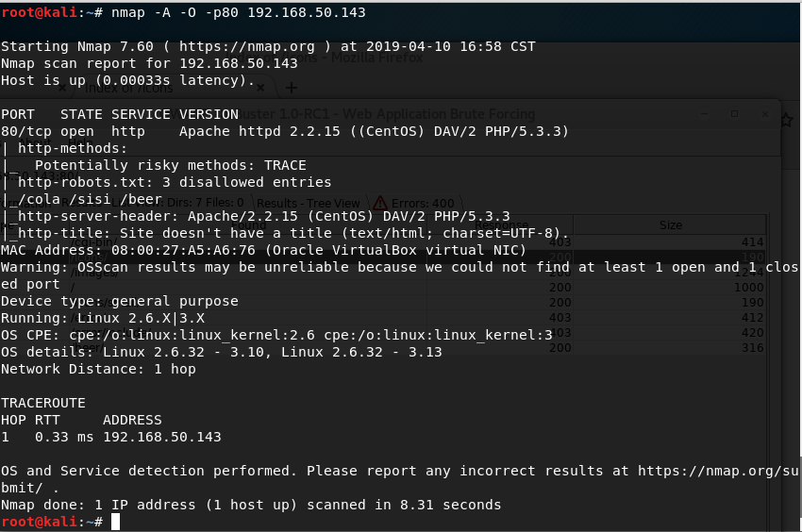Sort results by the Response column header
The width and height of the screenshot is (802, 532).
point(501,225)
